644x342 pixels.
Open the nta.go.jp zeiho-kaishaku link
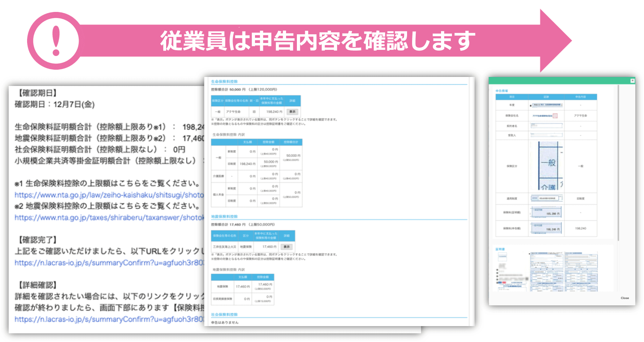[109, 195]
